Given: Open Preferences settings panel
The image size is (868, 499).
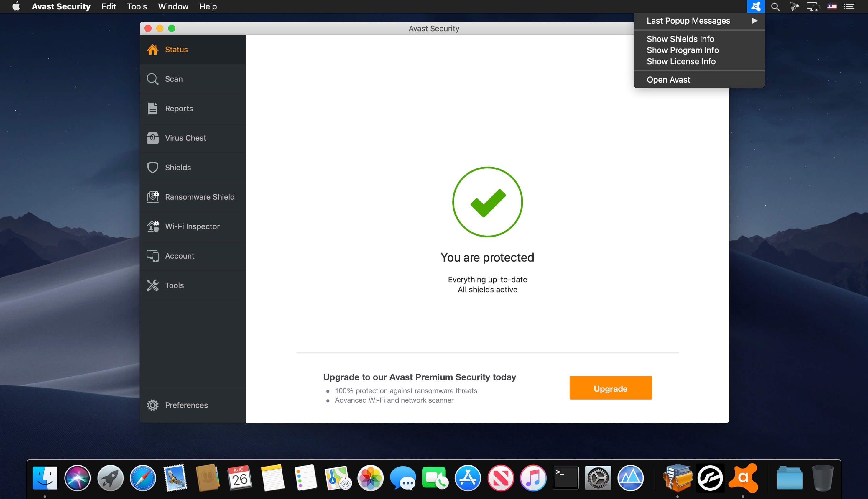Looking at the screenshot, I should click(x=186, y=405).
